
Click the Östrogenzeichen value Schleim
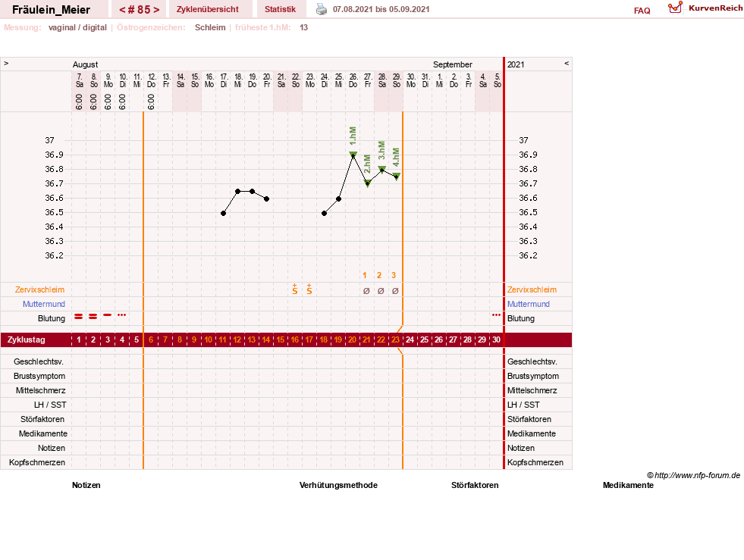tap(210, 27)
